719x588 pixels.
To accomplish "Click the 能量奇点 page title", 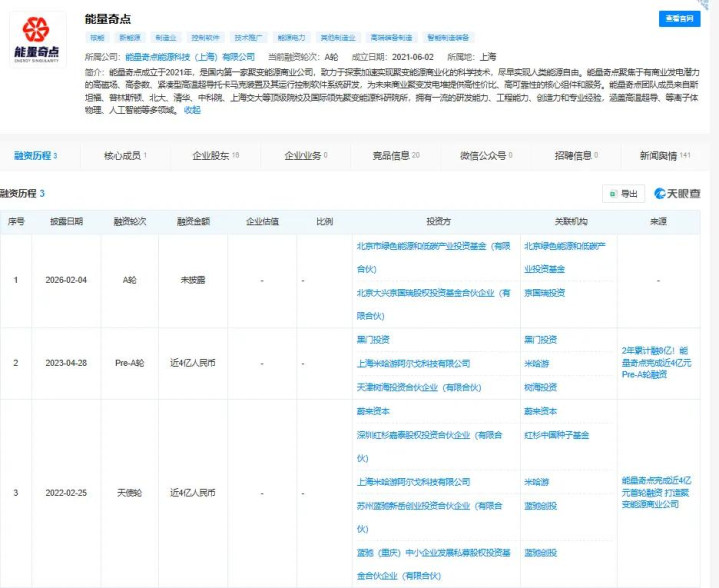I will [108, 19].
